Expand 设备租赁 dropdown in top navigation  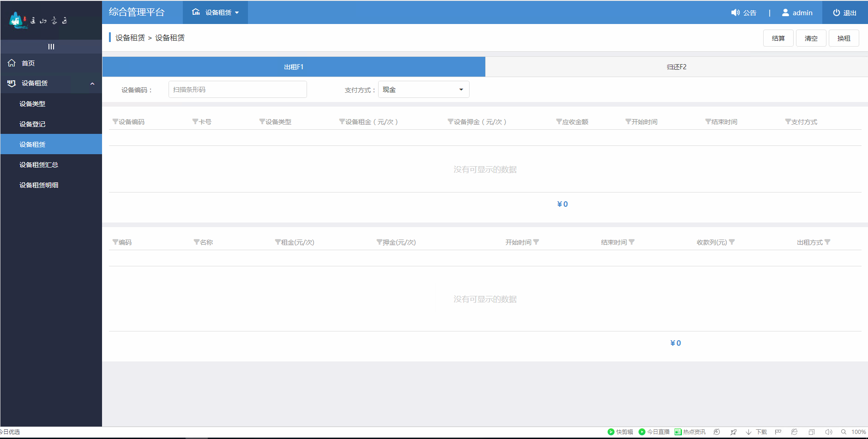tap(216, 12)
